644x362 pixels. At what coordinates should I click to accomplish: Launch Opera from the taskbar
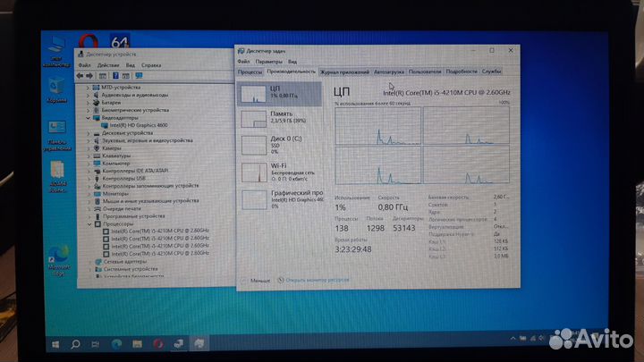(x=158, y=344)
